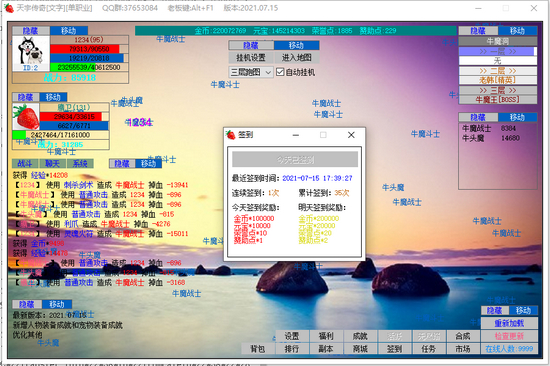Image resolution: width=550 pixels, height=366 pixels.
Task: Click the strawberry icon in 签到 dialog
Action: pyautogui.click(x=230, y=135)
